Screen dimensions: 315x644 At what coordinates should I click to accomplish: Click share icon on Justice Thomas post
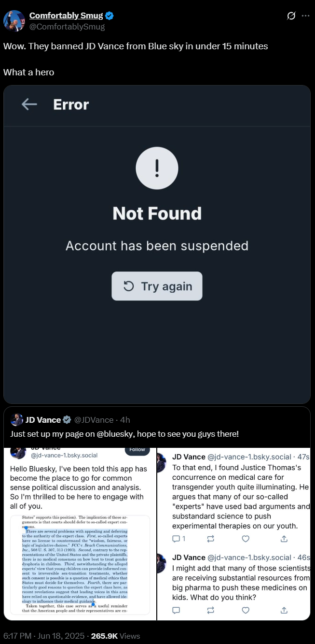[284, 538]
